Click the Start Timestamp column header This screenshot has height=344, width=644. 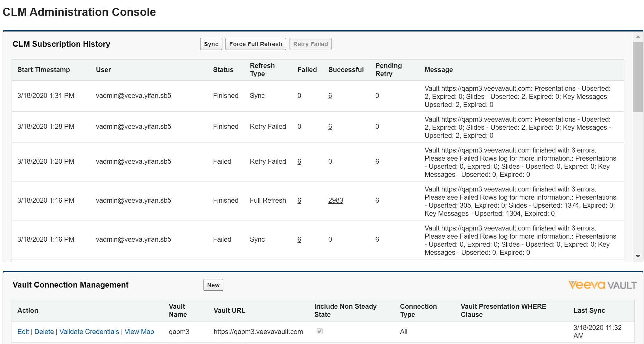pyautogui.click(x=44, y=70)
